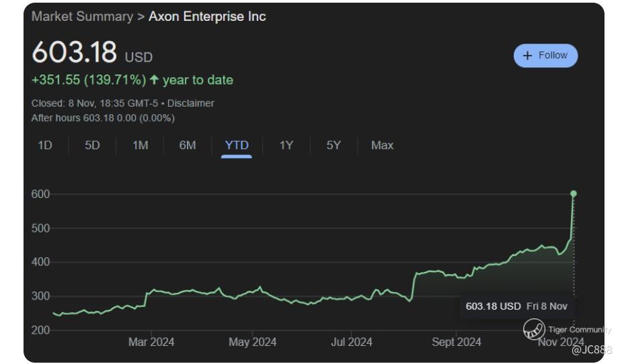The image size is (624, 364).
Task: Open the 5Y chart range
Action: [334, 145]
